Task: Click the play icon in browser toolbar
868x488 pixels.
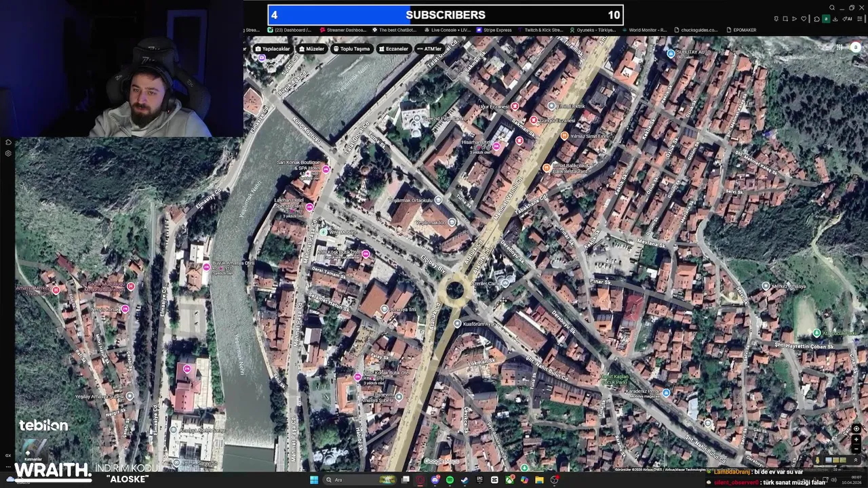Action: tap(794, 18)
